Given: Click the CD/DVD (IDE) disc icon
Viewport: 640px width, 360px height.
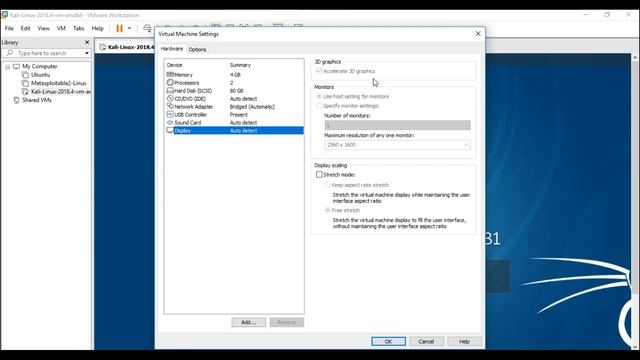Looking at the screenshot, I should tap(170, 98).
